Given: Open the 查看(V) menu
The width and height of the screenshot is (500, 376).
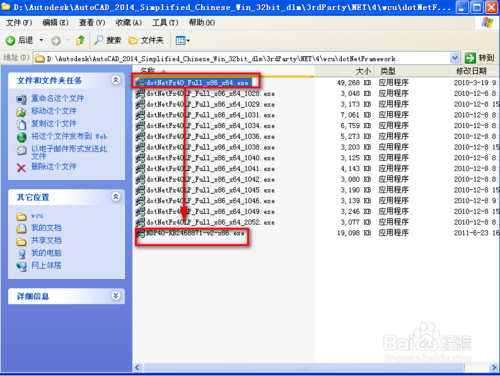Looking at the screenshot, I should (92, 23).
